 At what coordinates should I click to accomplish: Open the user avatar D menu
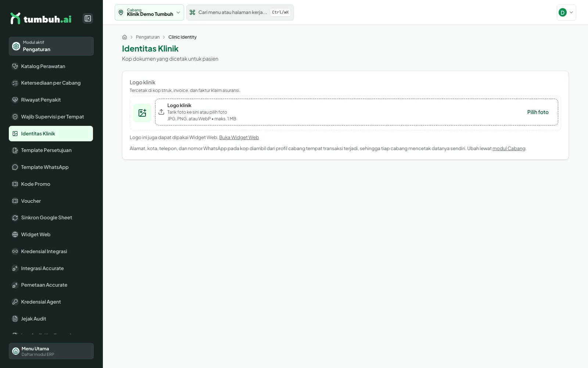[566, 13]
